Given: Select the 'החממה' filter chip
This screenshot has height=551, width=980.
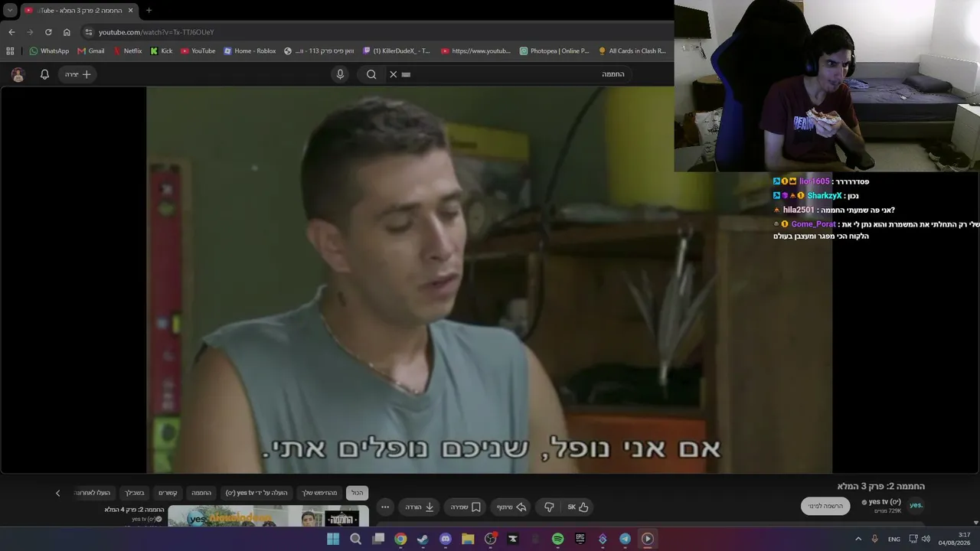Looking at the screenshot, I should click(x=201, y=493).
